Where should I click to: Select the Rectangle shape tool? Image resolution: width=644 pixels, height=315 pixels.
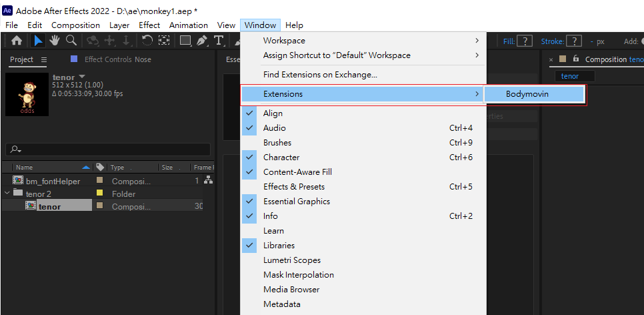click(x=185, y=41)
